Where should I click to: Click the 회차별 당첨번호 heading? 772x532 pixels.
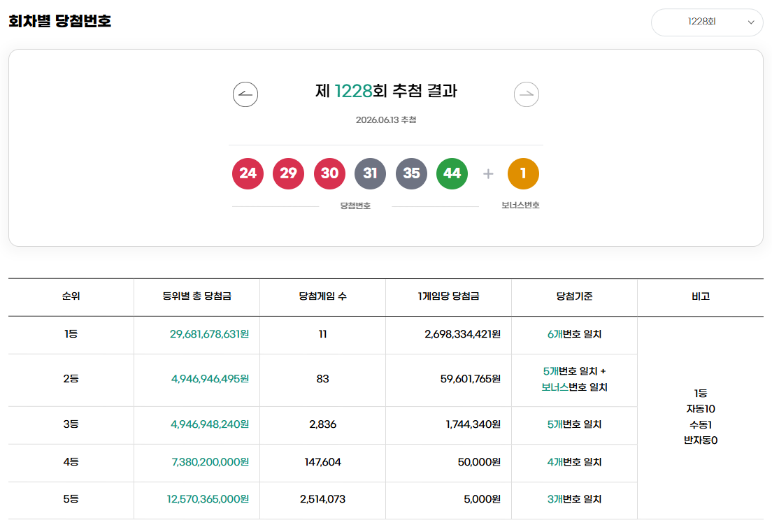click(60, 21)
